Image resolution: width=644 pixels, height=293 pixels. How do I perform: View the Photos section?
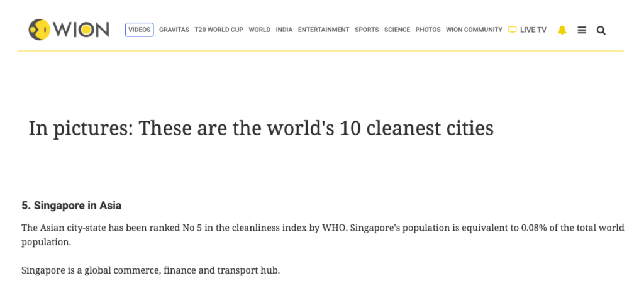428,30
